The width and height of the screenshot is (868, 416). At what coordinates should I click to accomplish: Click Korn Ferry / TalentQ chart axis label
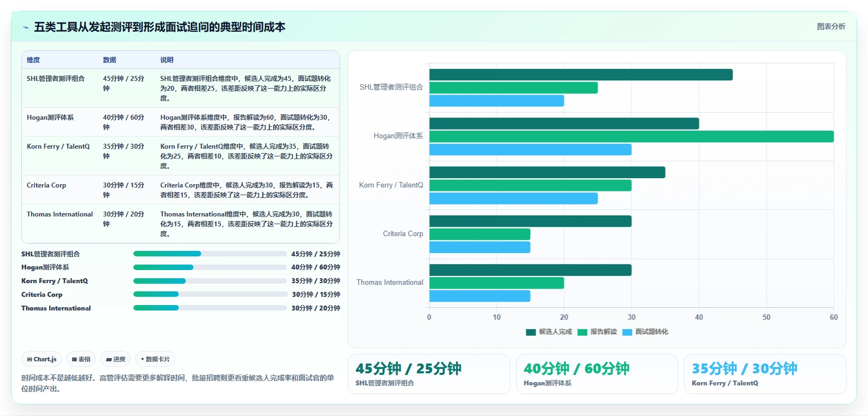(391, 185)
